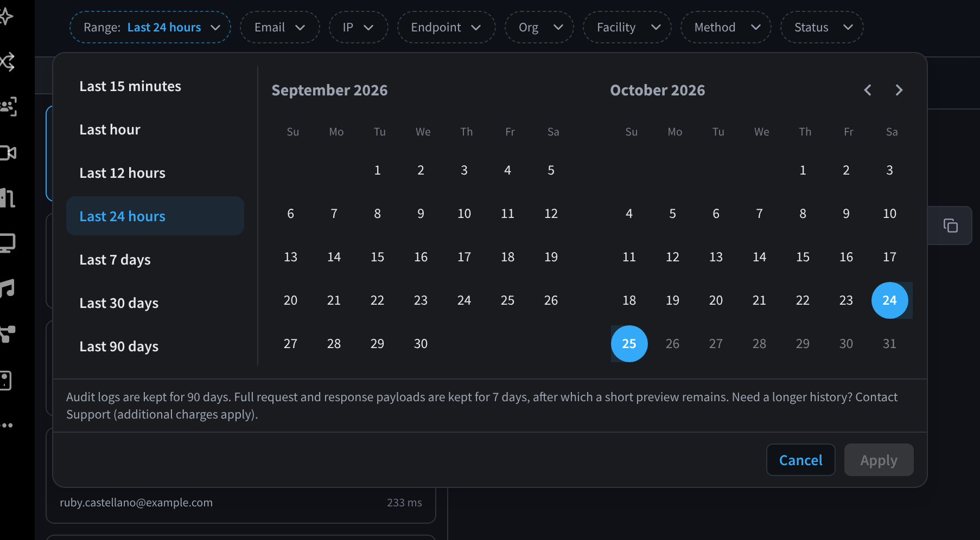
Task: Select the Last 12 hours preset
Action: 155,173
